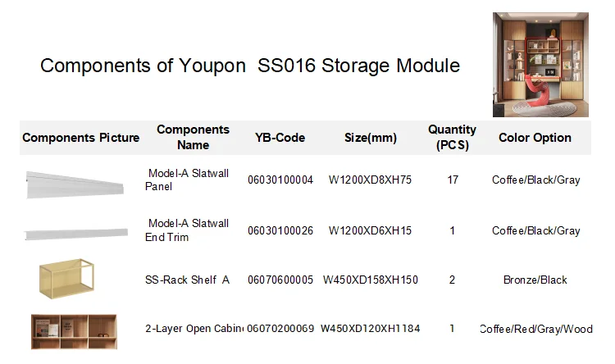The width and height of the screenshot is (615, 364).
Task: Click YB-Code 06030100004
Action: point(280,180)
